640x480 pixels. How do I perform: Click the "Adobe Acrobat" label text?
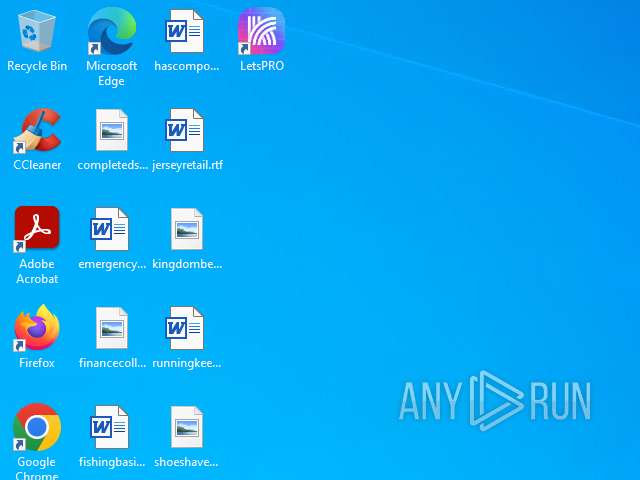[x=37, y=271]
